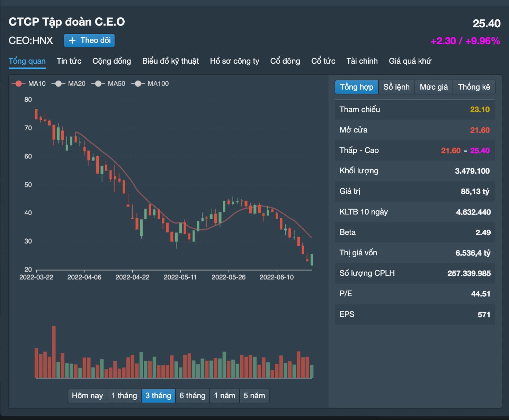The height and width of the screenshot is (420, 509).
Task: Select the Sổ lệnh panel tab
Action: [x=396, y=87]
